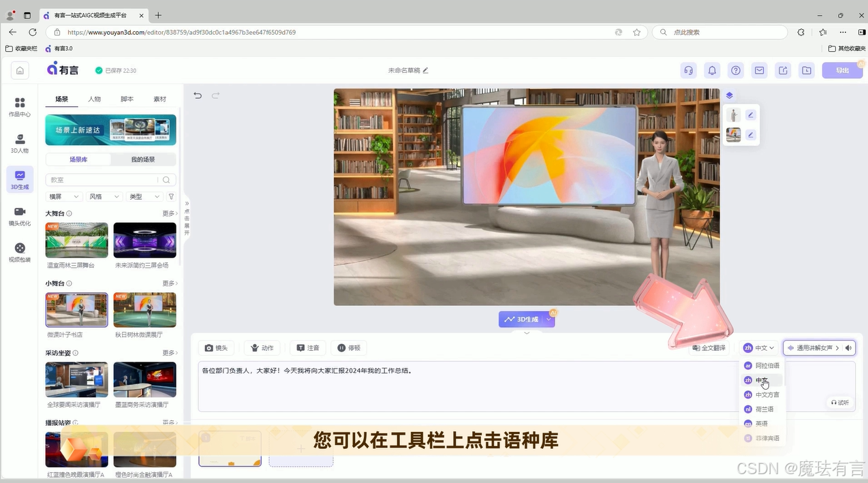Select the 场景库 toggle tab
Screen dimensions: 868x483
coord(78,159)
